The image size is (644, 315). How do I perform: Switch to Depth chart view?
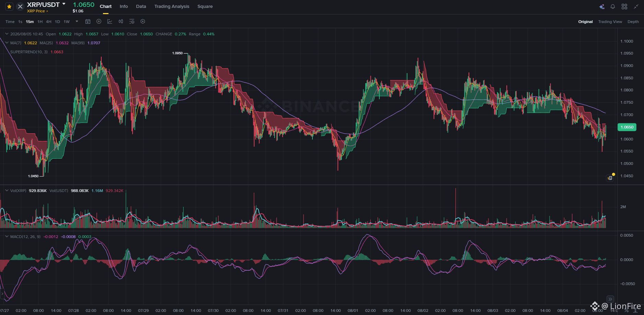pyautogui.click(x=633, y=22)
